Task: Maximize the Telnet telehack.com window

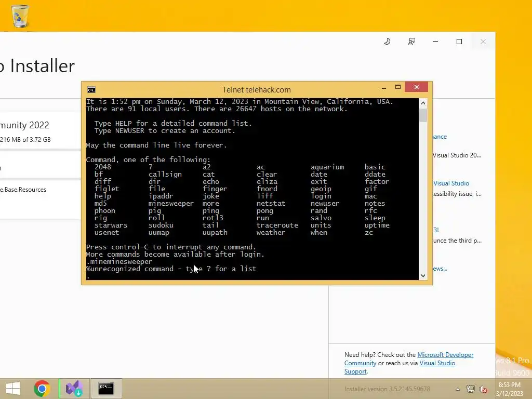Action: click(398, 87)
